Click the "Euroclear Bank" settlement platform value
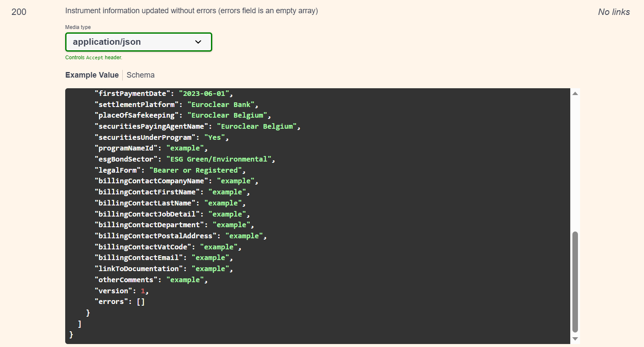 pos(221,104)
